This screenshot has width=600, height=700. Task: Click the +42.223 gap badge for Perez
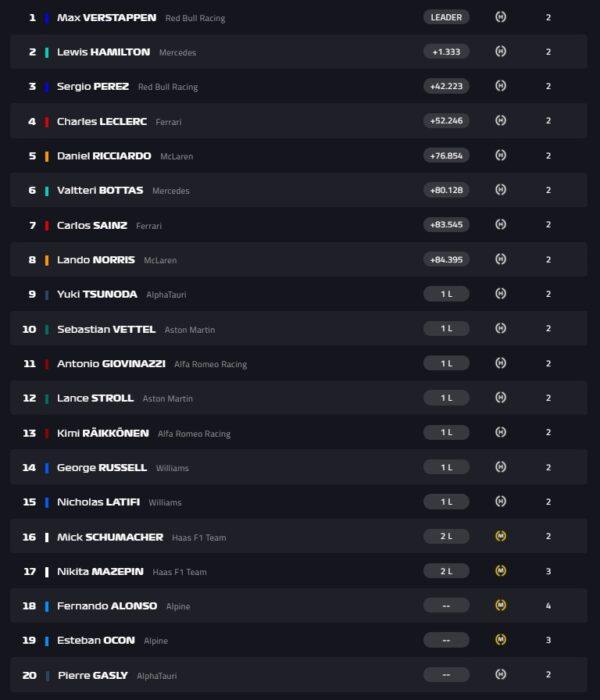point(446,86)
